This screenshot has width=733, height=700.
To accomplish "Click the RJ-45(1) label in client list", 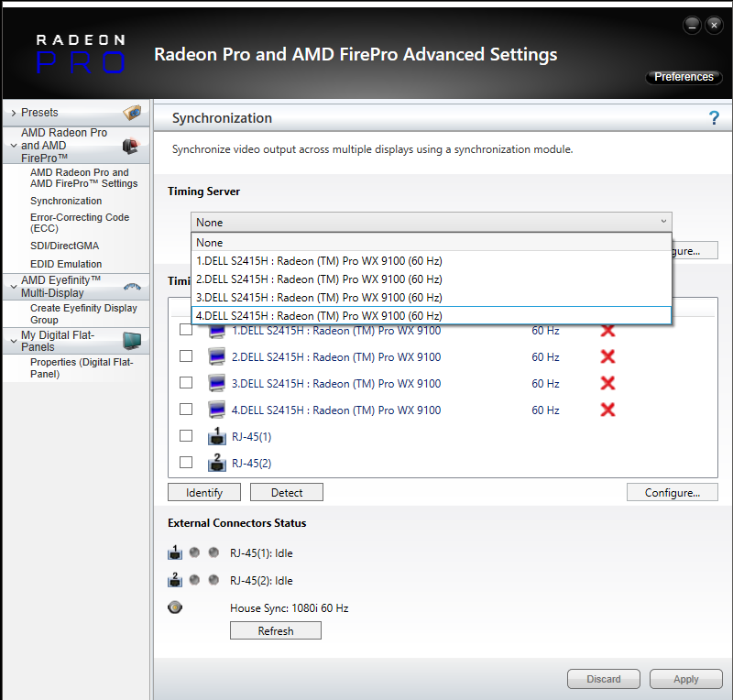I will click(x=251, y=437).
